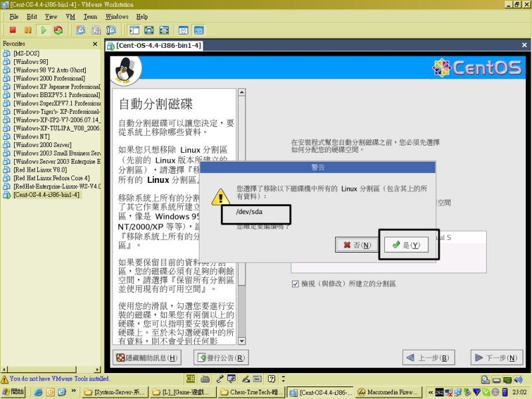Open the VM menu
The height and width of the screenshot is (399, 532).
click(70, 17)
